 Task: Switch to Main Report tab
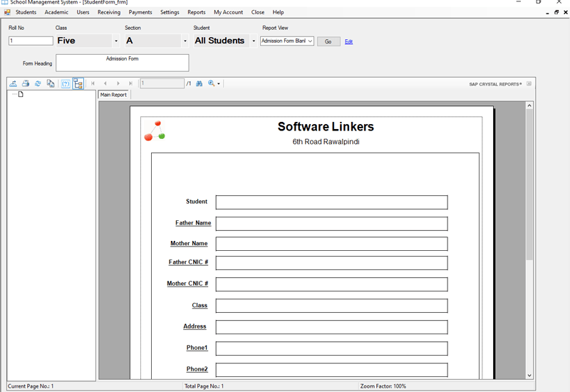113,95
